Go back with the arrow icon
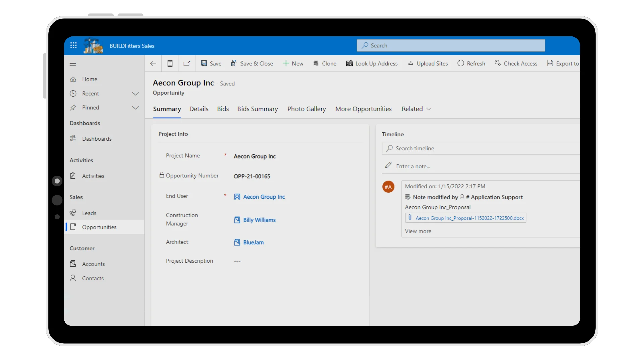Screen dimensions: 644x362 pos(153,64)
